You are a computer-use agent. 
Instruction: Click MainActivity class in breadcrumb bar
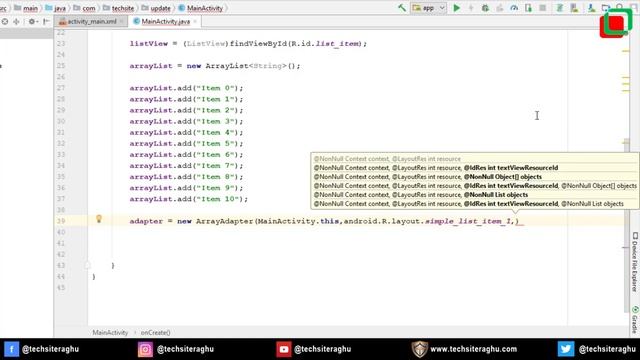[x=201, y=8]
